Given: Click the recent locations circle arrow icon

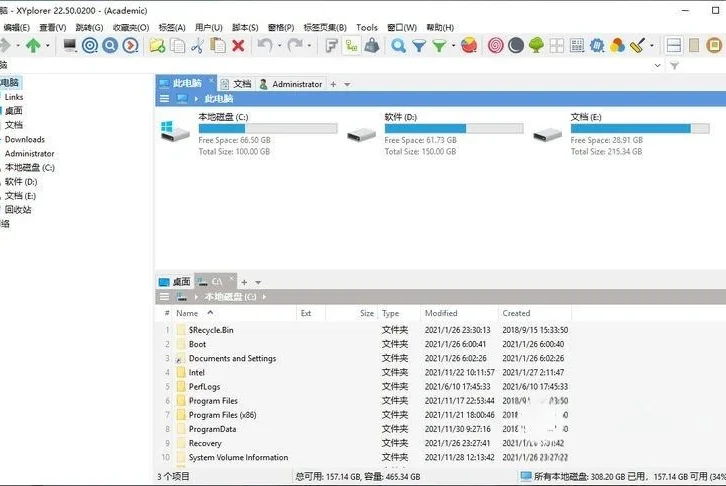Looking at the screenshot, I should [x=131, y=45].
